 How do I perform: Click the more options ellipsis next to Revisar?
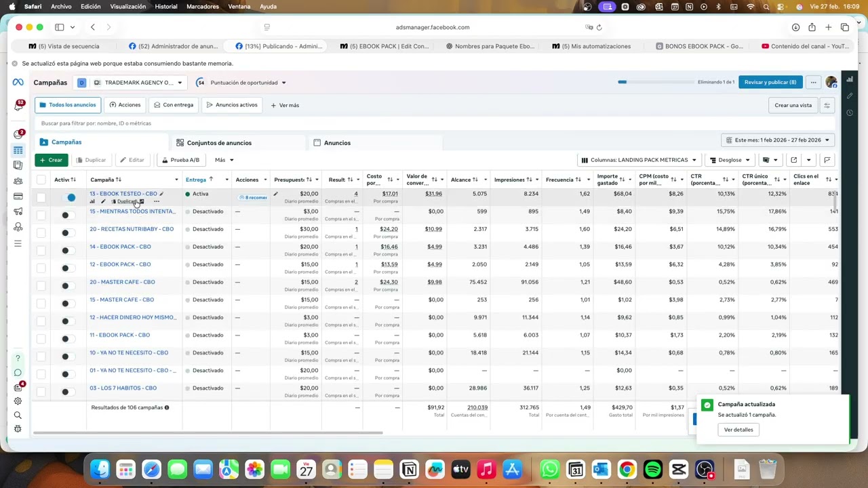coord(813,82)
